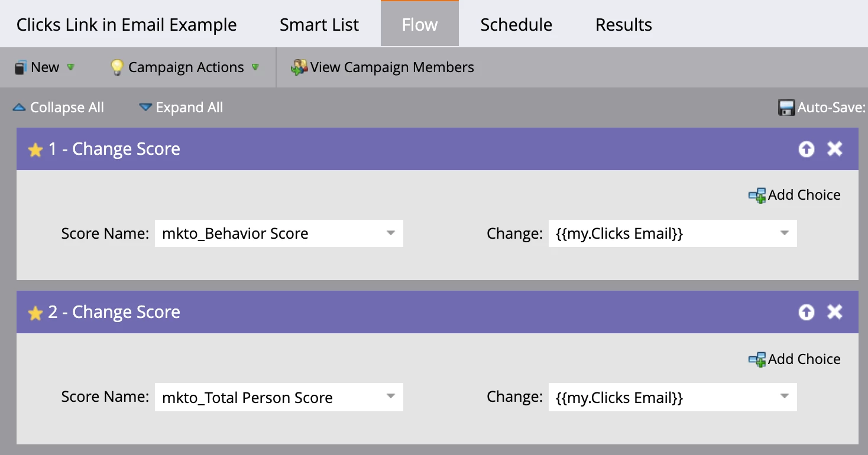This screenshot has width=868, height=455.
Task: Remove flow step 2 with X icon
Action: [x=834, y=313]
